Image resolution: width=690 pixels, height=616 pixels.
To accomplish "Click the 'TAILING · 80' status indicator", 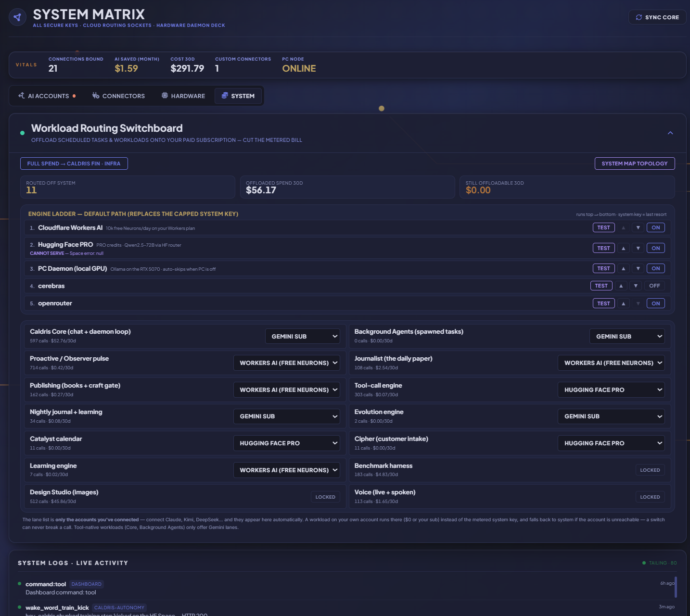I will (x=660, y=563).
